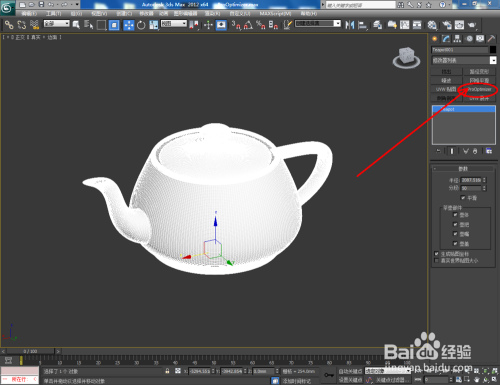Activate the Select Object tool
Image resolution: width=500 pixels, height=385 pixels.
tap(76, 25)
